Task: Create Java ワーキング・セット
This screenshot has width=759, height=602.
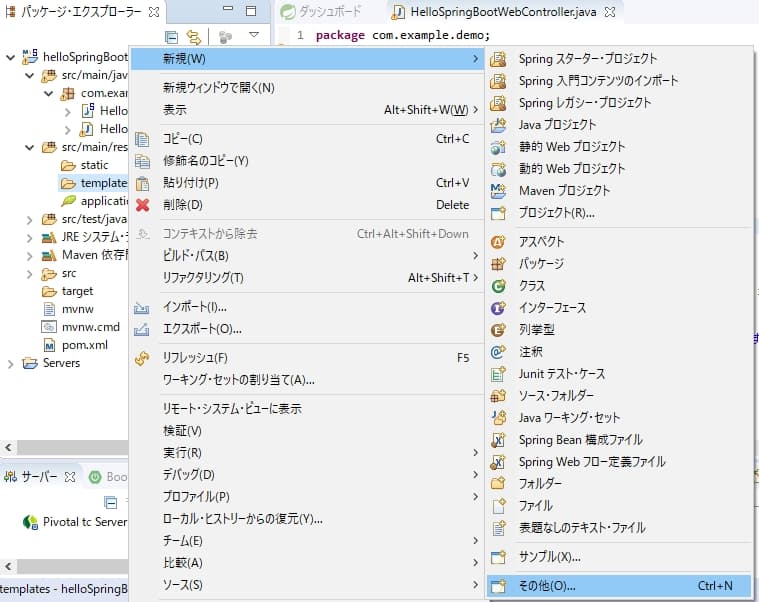Action: (x=618, y=418)
